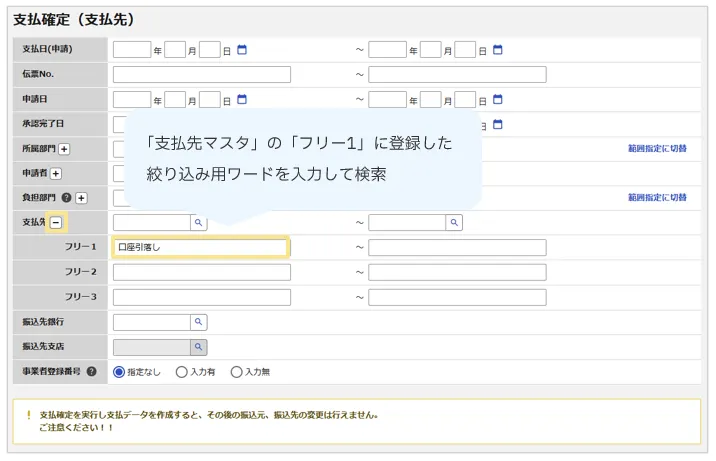Expand 所属部門 with plus button
Viewport: 716px width, 461px height.
(64, 149)
